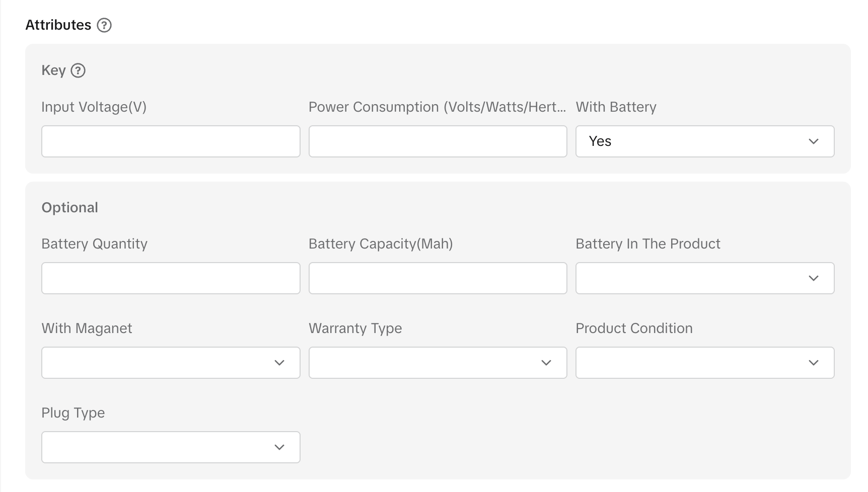Open the Plug Type dropdown
Screen dimensions: 868x492
point(171,447)
